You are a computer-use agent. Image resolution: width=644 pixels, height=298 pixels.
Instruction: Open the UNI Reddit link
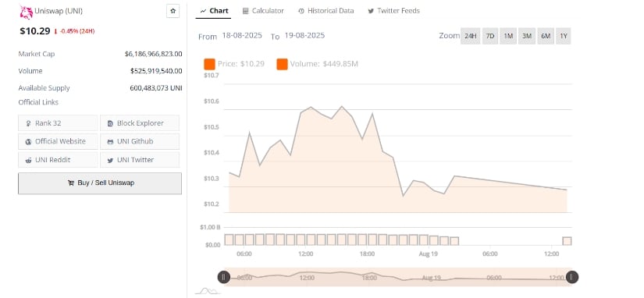[x=58, y=160]
